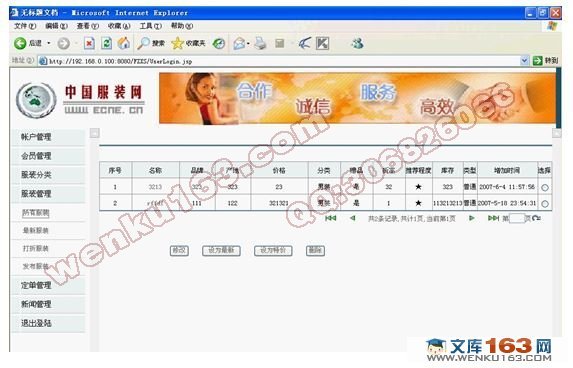The image size is (573, 368).
Task: Click the 设为最新 button
Action: tap(221, 251)
